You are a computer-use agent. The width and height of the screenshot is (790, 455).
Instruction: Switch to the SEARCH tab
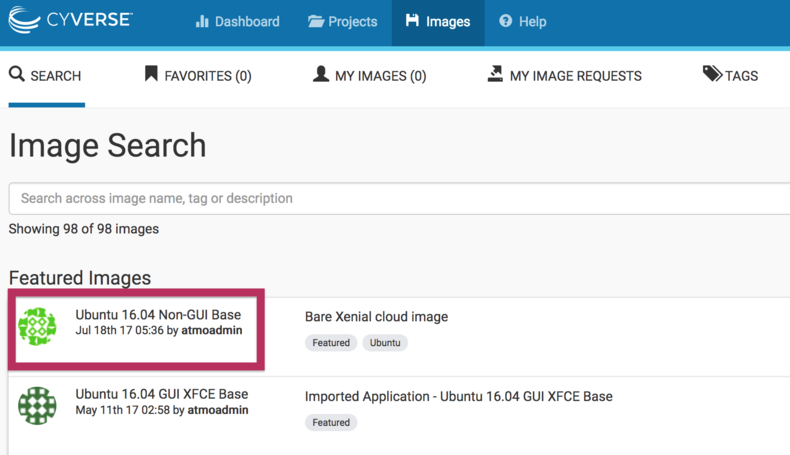(x=45, y=76)
